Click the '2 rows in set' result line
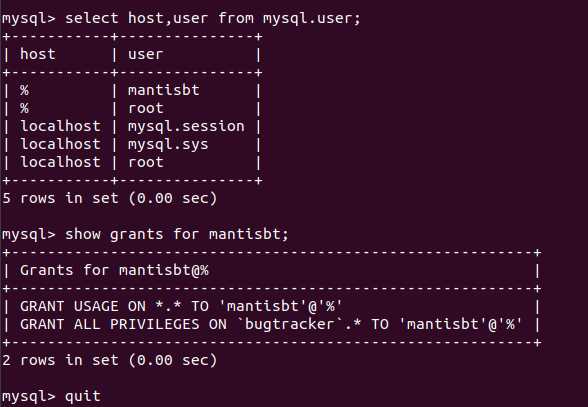This screenshot has width=588, height=407. coord(110,360)
